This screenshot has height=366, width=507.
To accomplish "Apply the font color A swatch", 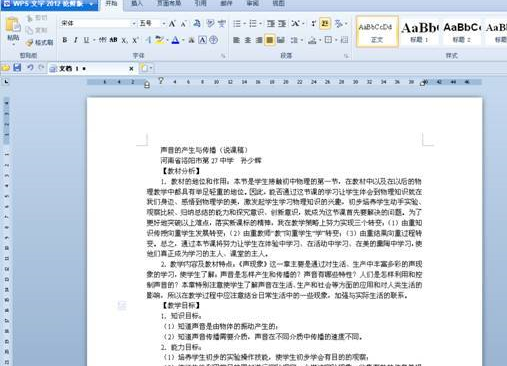I will (x=175, y=40).
